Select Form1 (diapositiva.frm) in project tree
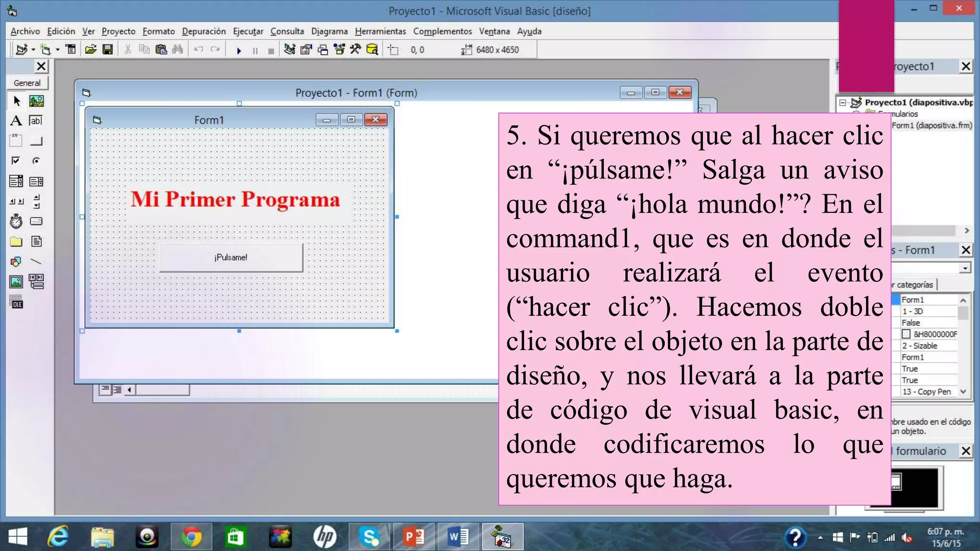Viewport: 980px width, 551px height. pos(932,125)
